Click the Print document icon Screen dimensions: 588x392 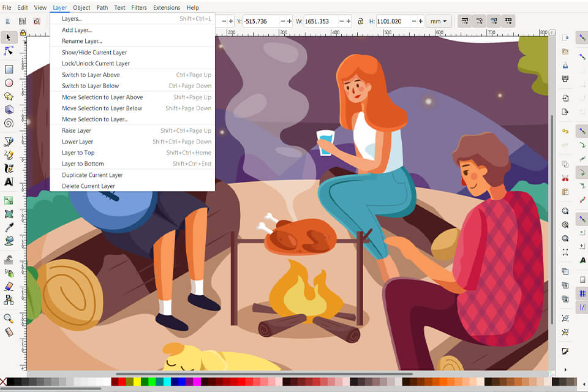[565, 79]
